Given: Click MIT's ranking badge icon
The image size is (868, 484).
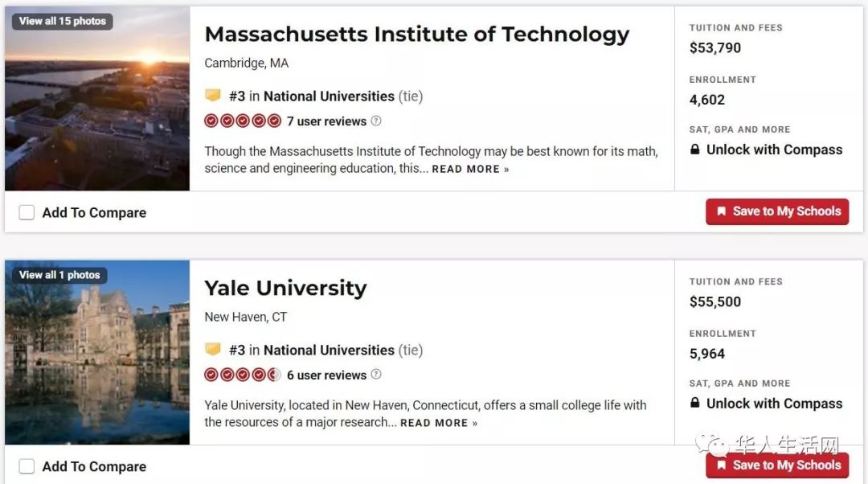Looking at the screenshot, I should click(212, 95).
